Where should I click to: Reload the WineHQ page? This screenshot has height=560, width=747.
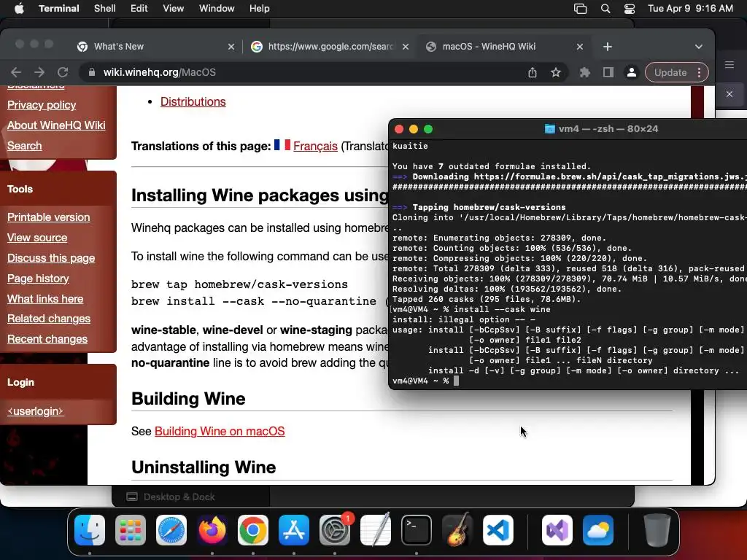(x=63, y=72)
